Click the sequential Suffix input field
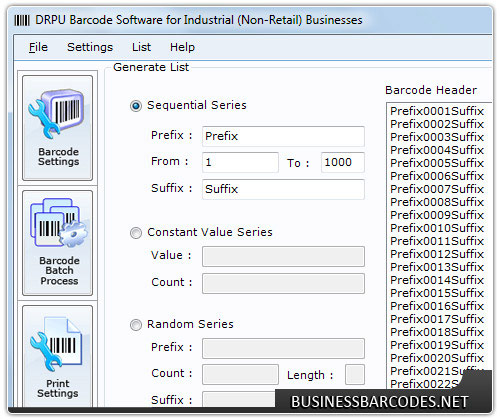Screen dimensions: 500x420 283,189
